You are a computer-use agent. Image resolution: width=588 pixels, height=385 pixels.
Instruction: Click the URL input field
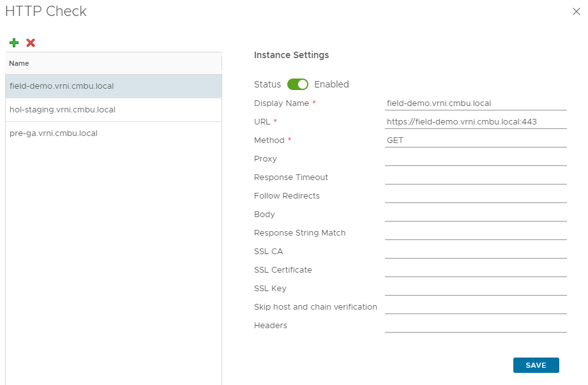point(476,121)
